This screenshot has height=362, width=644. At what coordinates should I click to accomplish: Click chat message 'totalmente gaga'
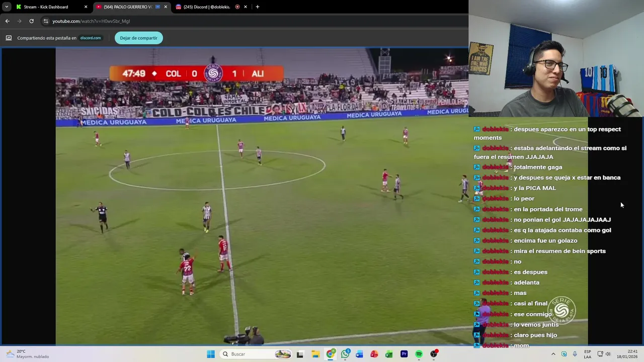[x=538, y=167]
